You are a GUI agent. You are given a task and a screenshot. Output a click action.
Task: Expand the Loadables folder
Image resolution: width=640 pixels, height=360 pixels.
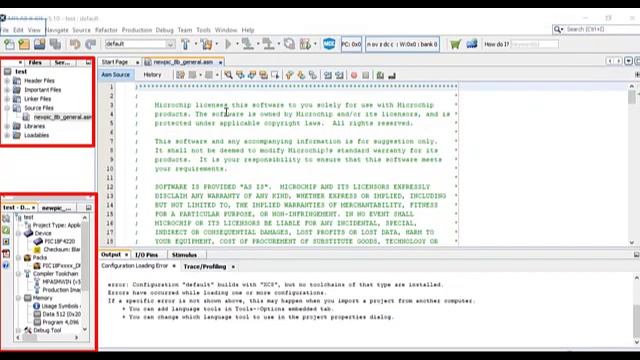7,135
